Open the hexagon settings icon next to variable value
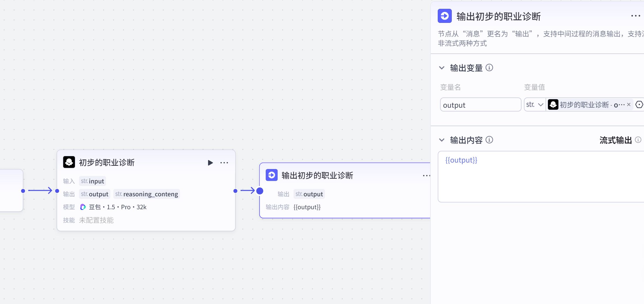This screenshot has width=644, height=304. (x=640, y=104)
